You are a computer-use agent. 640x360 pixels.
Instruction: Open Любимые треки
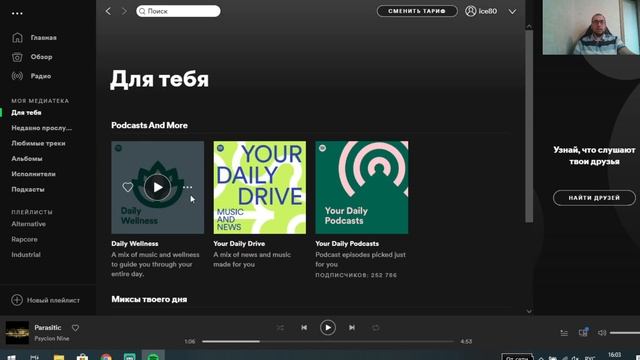pos(38,143)
